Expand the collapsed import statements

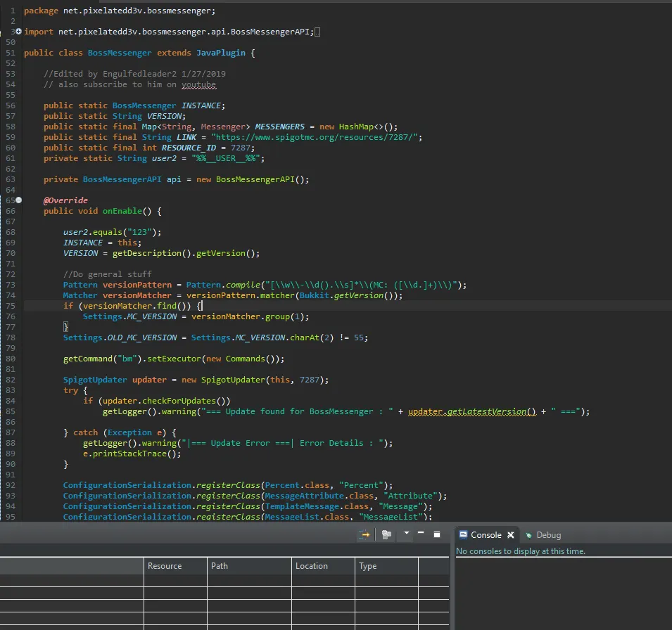pos(18,32)
